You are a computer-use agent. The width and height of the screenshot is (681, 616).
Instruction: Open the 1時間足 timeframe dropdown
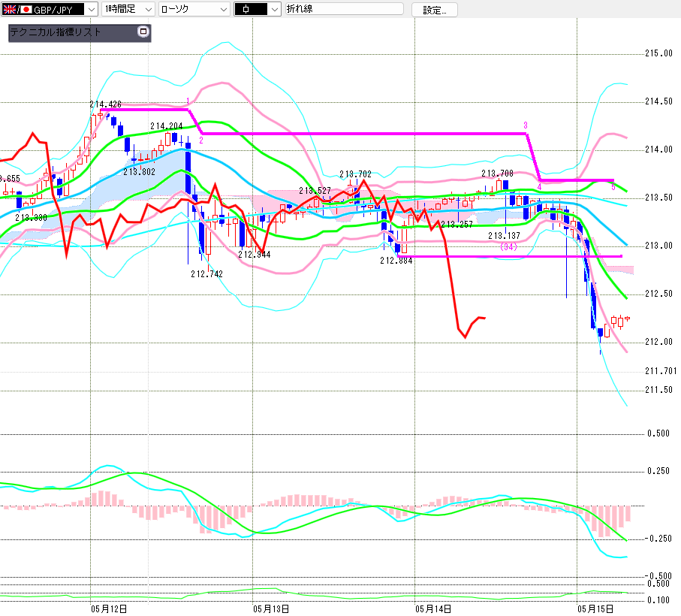(128, 9)
